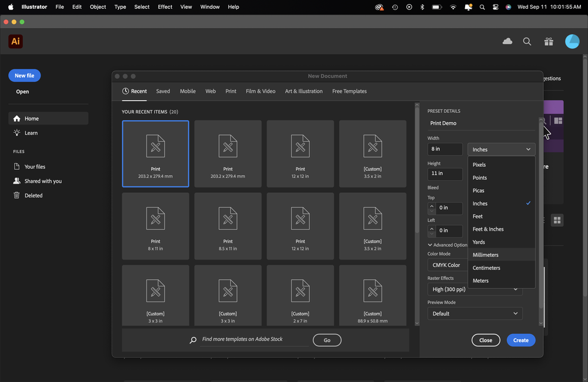The width and height of the screenshot is (588, 382).
Task: Click the Open button in sidebar
Action: point(22,92)
